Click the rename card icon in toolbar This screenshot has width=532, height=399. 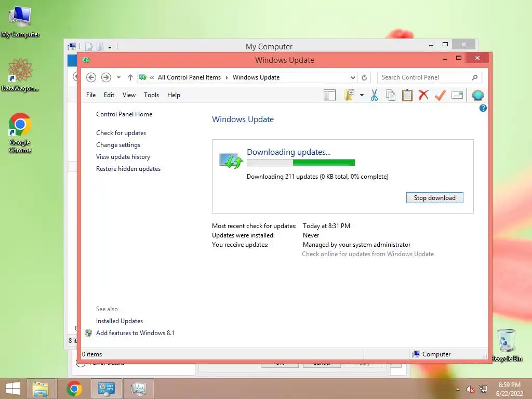pyautogui.click(x=457, y=96)
